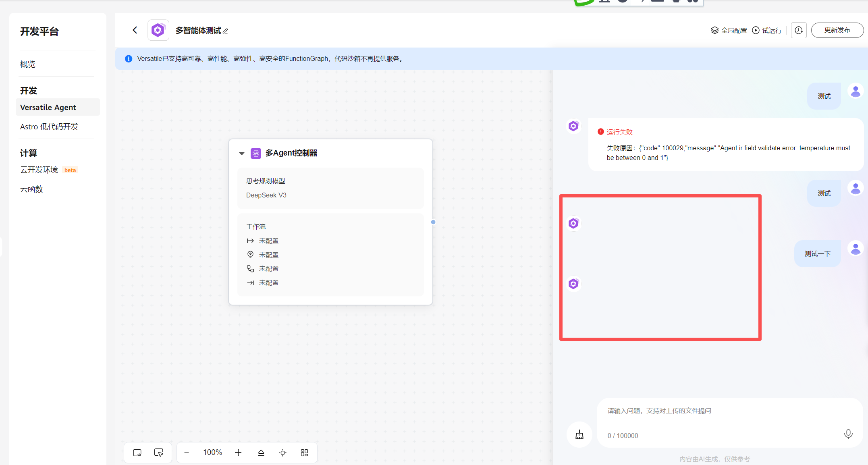Click the auto-layout grid icon
Viewport: 868px width, 465px height.
[x=304, y=453]
